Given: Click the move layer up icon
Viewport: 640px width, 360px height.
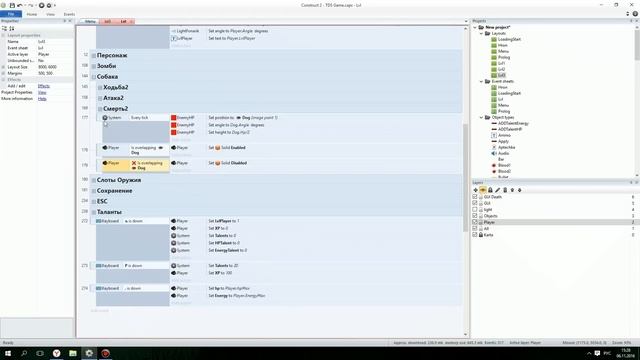Looking at the screenshot, I should (512, 190).
